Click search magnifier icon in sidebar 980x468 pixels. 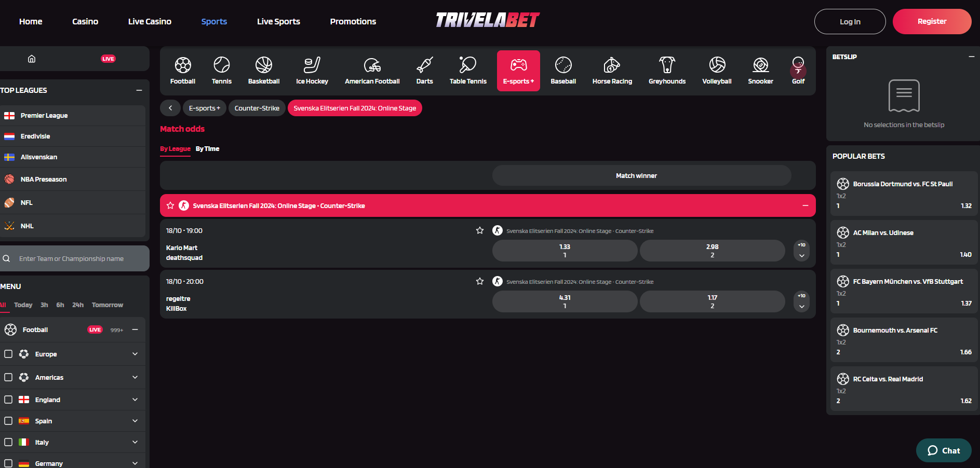[7, 258]
